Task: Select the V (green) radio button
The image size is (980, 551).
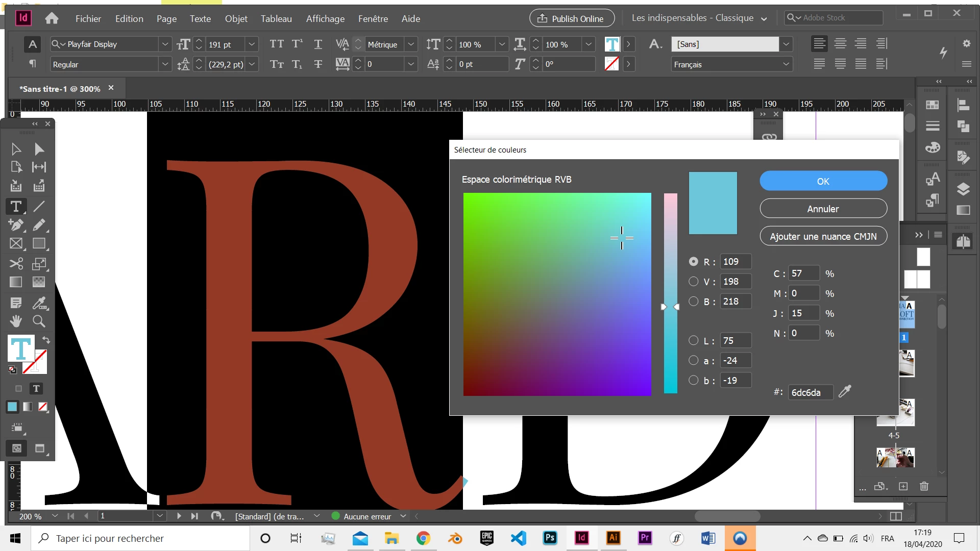Action: tap(693, 281)
